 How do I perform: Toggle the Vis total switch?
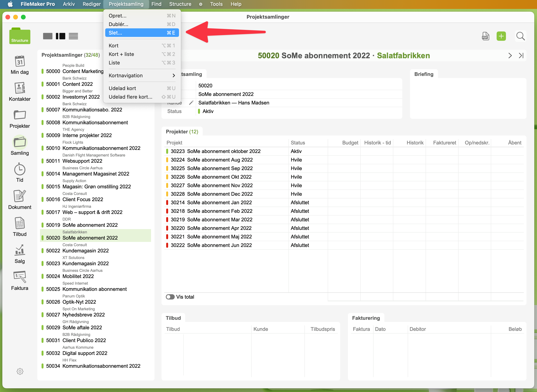coord(170,297)
